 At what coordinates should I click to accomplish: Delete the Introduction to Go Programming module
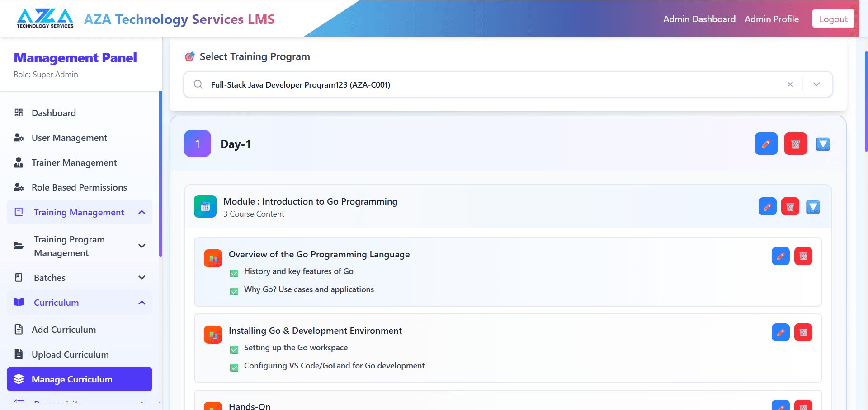[x=790, y=206]
